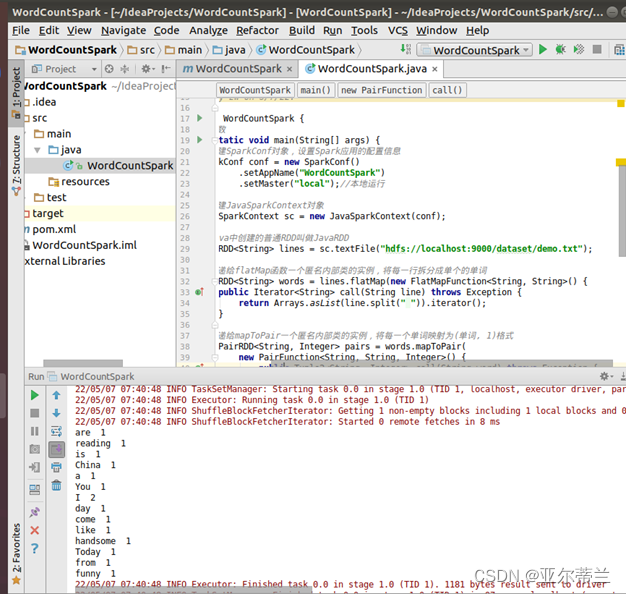Run with coverage toolbar icon

point(578,50)
